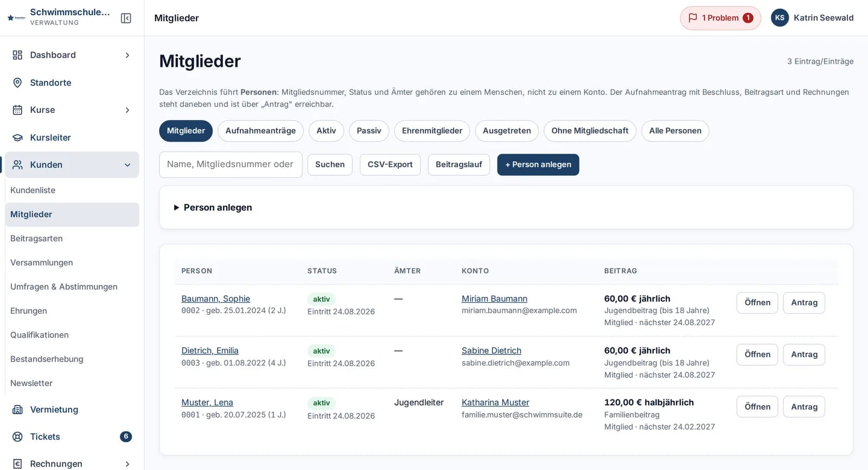
Task: Show Ausgetreten members
Action: coord(507,131)
